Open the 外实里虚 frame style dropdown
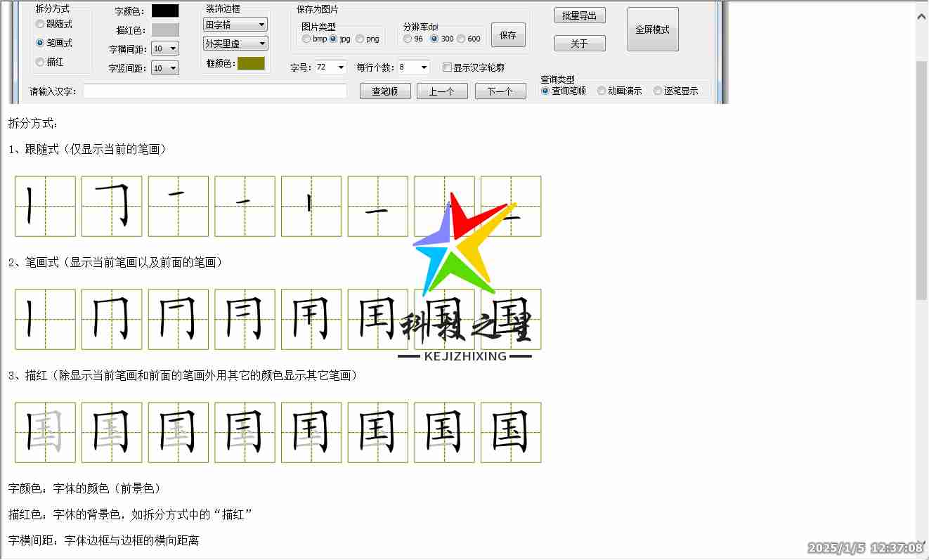Viewport: 929px width, 560px height. coord(235,43)
